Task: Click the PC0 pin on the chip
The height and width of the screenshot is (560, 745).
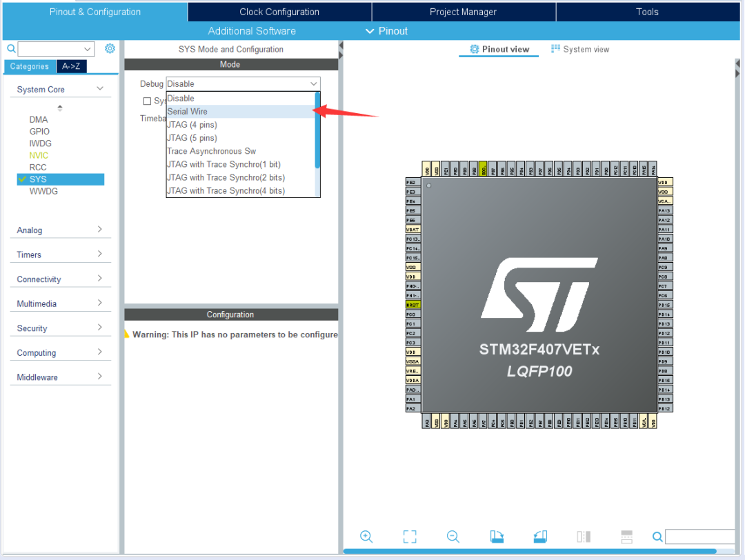Action: (413, 314)
